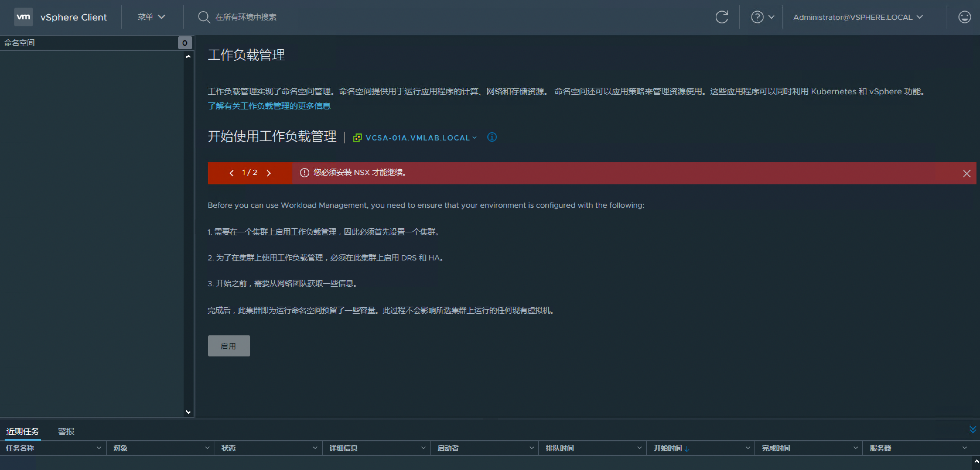Open filter dropdown for 状态 column

tap(315, 448)
